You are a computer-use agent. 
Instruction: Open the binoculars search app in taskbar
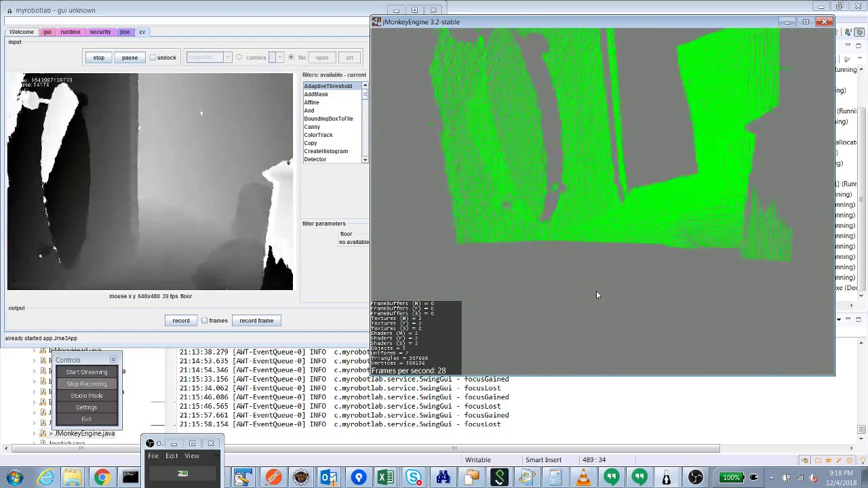(443, 478)
